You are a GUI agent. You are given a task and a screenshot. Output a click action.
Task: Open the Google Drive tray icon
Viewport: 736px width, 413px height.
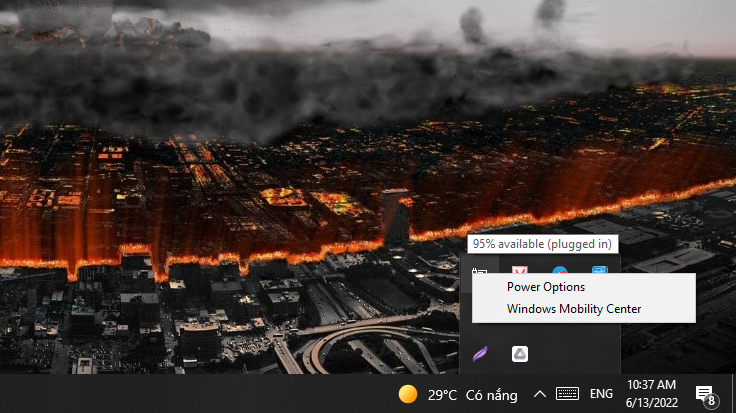coord(520,354)
